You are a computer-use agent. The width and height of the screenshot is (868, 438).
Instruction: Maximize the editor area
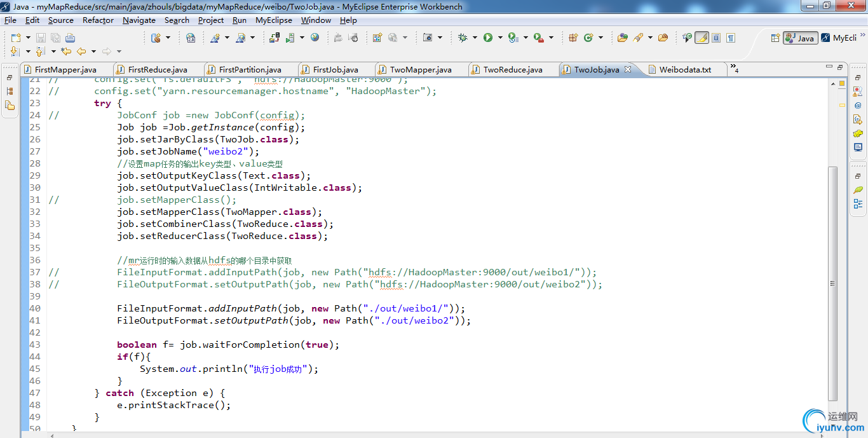click(839, 67)
